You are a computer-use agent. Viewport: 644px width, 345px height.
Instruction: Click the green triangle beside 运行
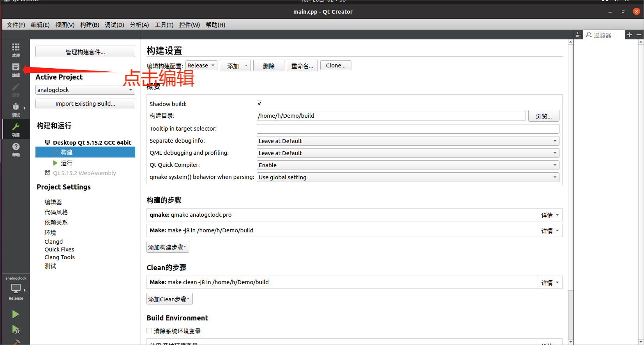(55, 163)
